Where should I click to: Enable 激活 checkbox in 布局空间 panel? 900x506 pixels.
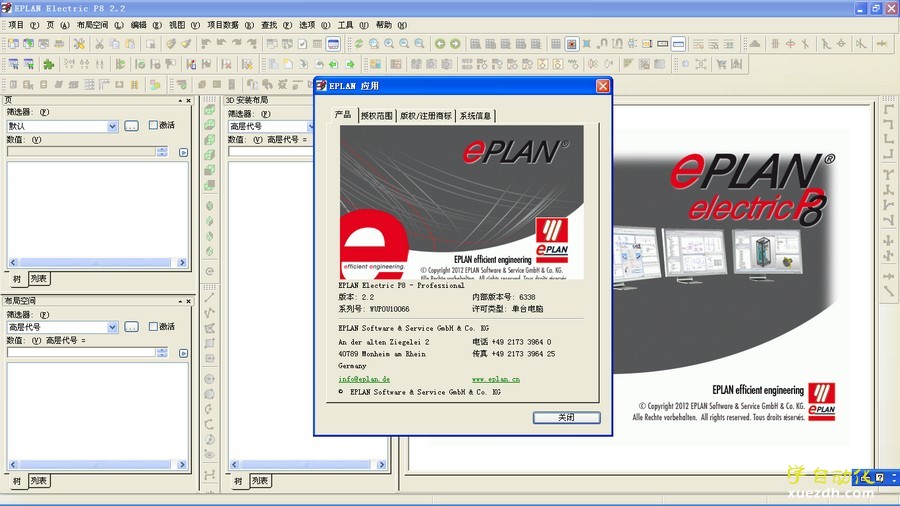[x=153, y=326]
